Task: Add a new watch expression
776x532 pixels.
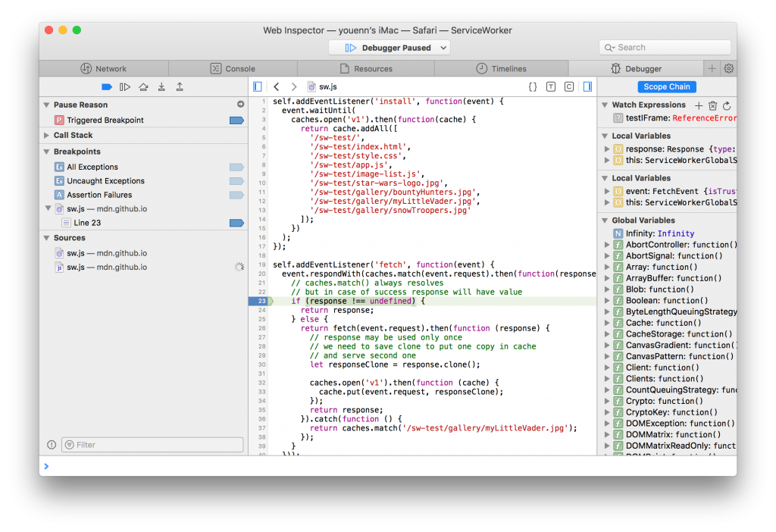Action: pyautogui.click(x=699, y=106)
